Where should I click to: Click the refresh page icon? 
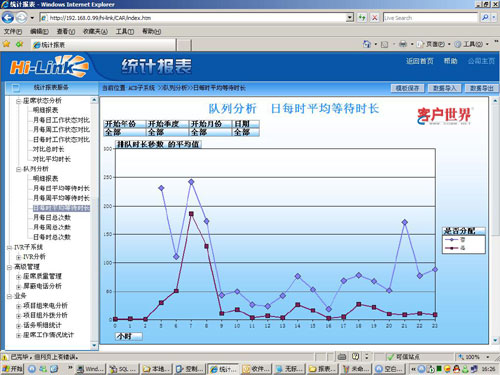362,17
